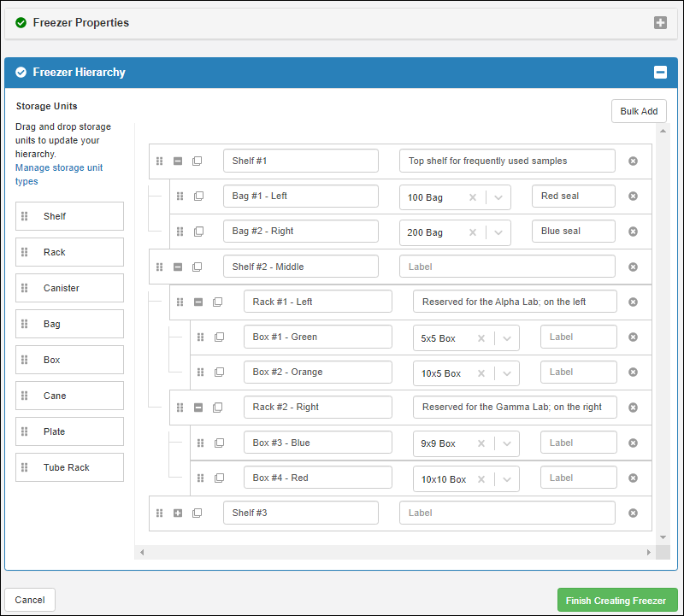Click the copy icon next to Shelf #1
This screenshot has height=616, width=684.
click(x=198, y=161)
